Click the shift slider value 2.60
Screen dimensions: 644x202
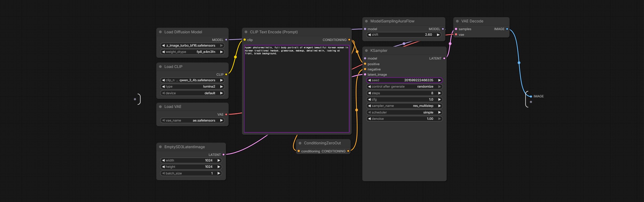coord(404,35)
